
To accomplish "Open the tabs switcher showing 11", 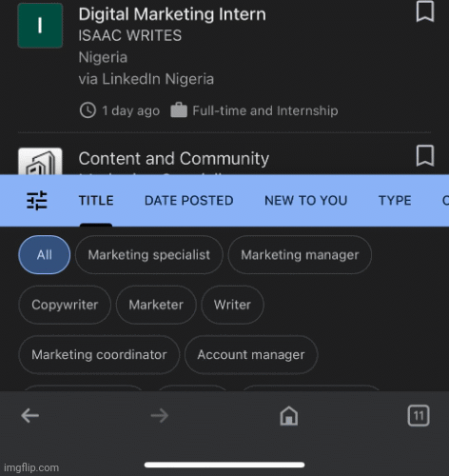I will [x=419, y=415].
